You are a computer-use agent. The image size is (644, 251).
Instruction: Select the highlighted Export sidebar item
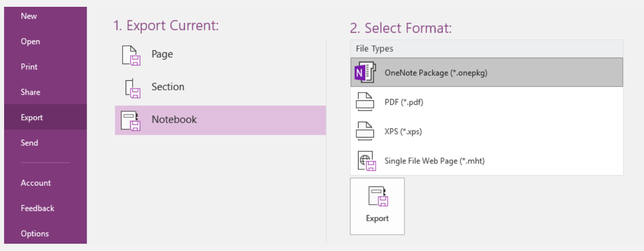[x=45, y=117]
